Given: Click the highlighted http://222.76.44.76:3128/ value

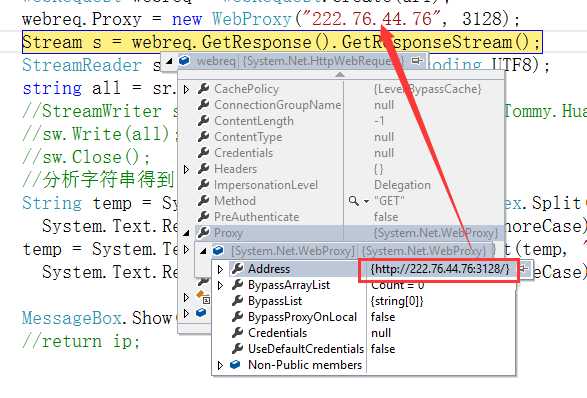Looking at the screenshot, I should click(x=440, y=269).
